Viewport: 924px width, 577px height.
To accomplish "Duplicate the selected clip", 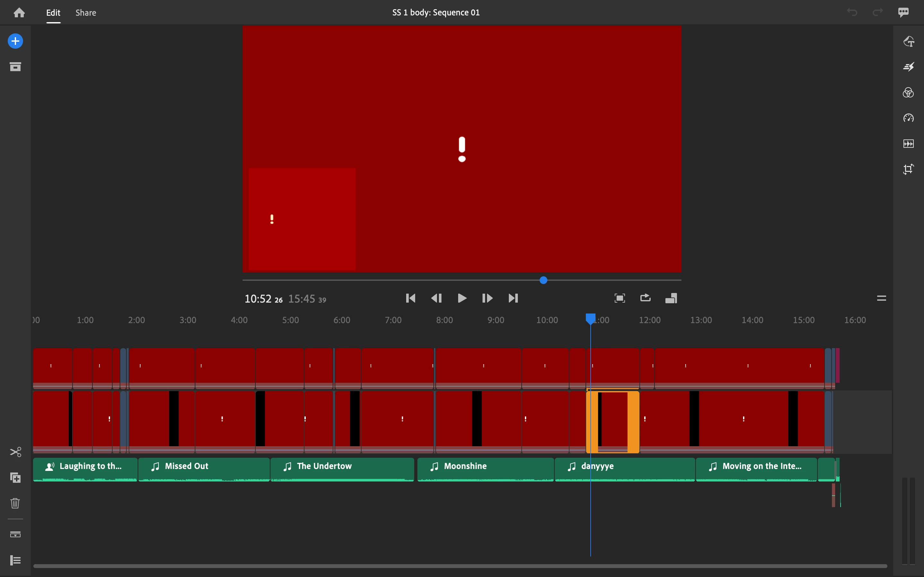I will (15, 477).
